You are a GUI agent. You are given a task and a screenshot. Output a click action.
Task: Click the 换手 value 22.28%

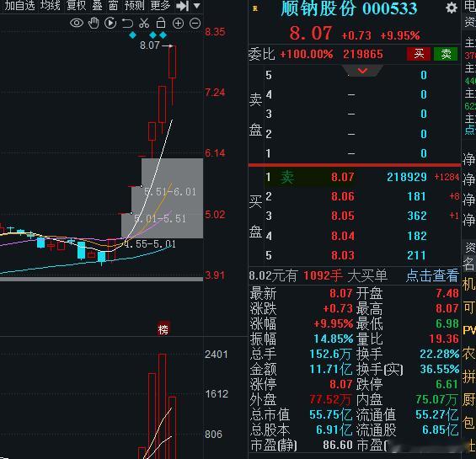pos(439,354)
